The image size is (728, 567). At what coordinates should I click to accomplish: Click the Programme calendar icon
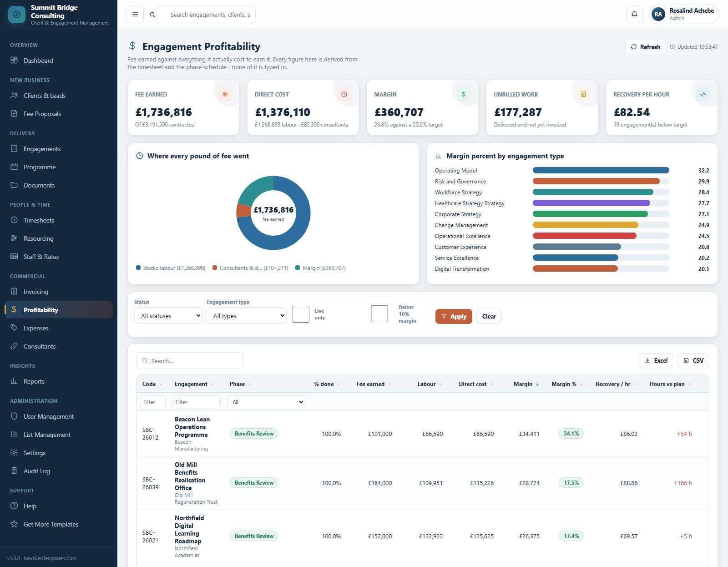pyautogui.click(x=14, y=167)
